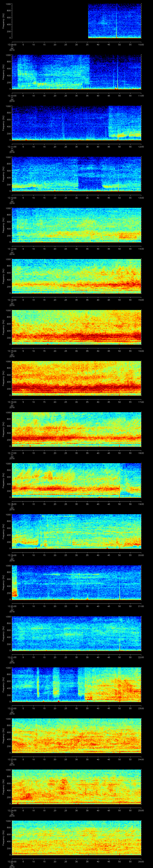Click the 12:22:00 start time label
Viewport: 153px width, 868px height.
[12, 708]
